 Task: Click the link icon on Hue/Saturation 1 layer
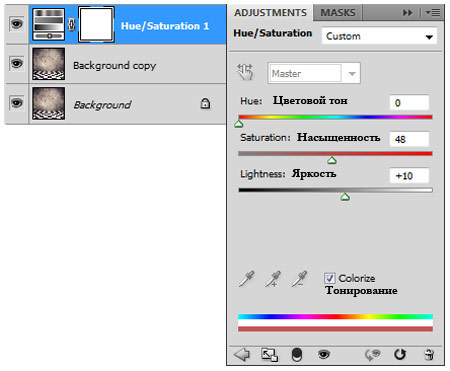(x=71, y=25)
